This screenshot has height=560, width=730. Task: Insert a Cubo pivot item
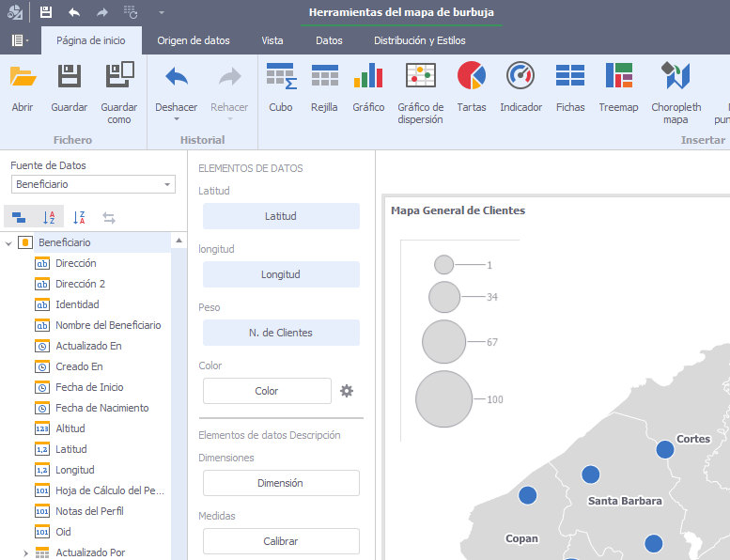280,87
